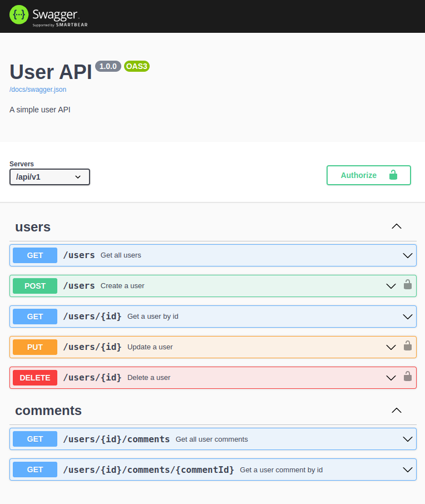Click the DELETE badge on /users/{id}
425x504 pixels.
34,377
